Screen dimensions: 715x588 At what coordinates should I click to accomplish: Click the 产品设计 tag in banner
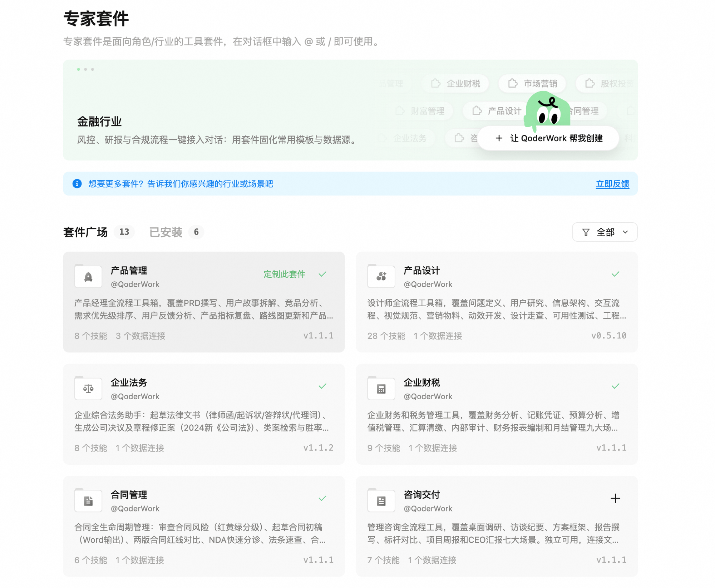tap(497, 111)
